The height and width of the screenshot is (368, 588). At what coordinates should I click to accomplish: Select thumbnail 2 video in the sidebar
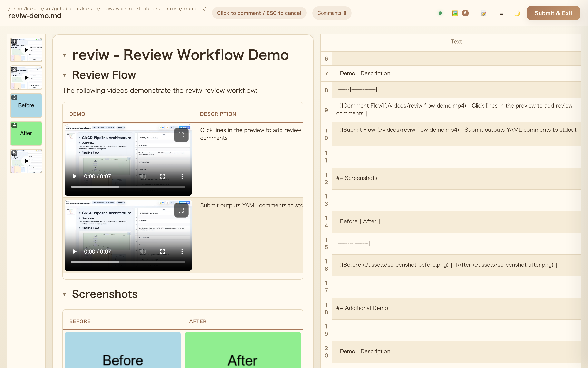point(26,78)
